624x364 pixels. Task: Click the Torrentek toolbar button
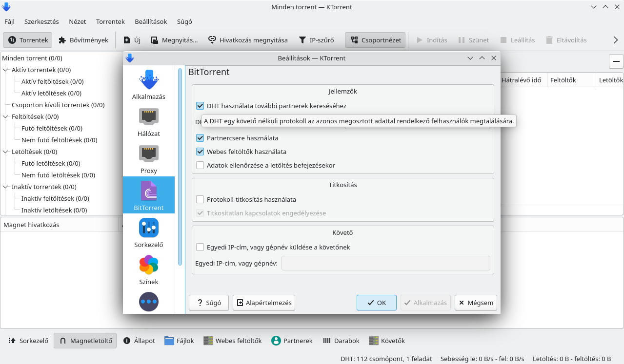click(x=28, y=40)
